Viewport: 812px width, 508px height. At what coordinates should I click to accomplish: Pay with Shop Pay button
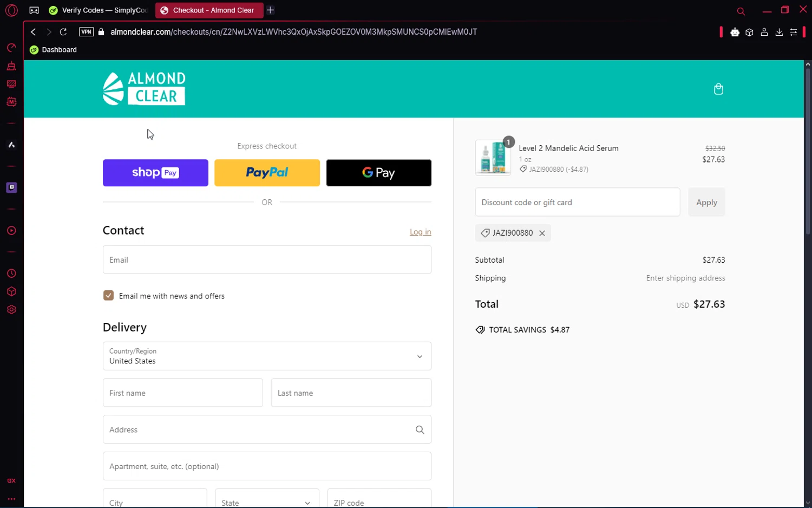coord(155,173)
